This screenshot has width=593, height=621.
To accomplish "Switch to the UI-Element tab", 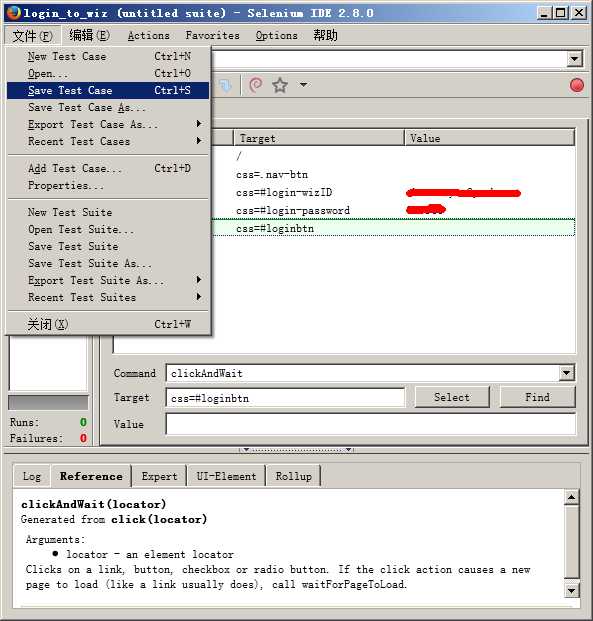I will point(226,476).
